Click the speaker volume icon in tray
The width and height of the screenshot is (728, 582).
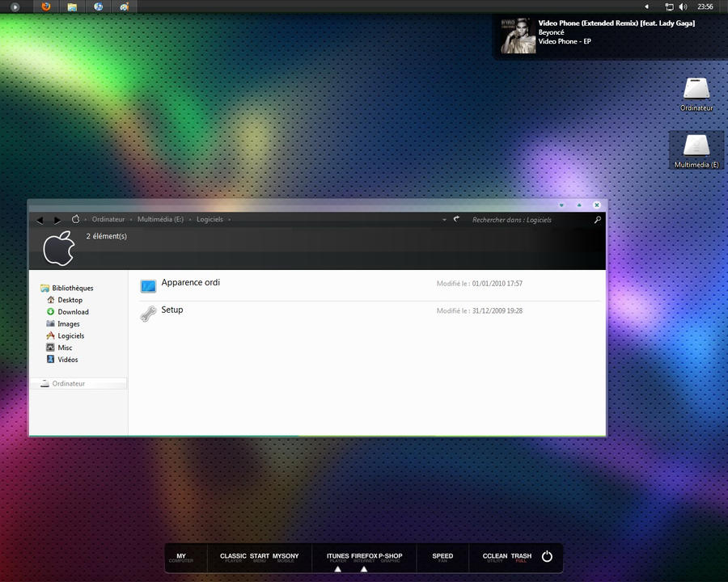[x=683, y=6]
